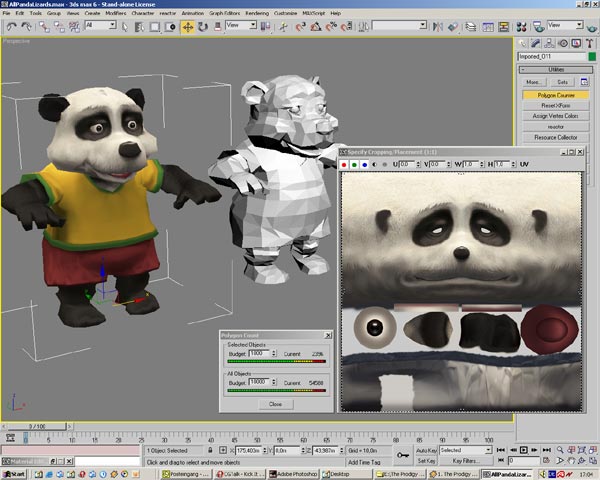This screenshot has width=600, height=480.
Task: Switch to the Hierarchy command panel tab
Action: (x=549, y=43)
